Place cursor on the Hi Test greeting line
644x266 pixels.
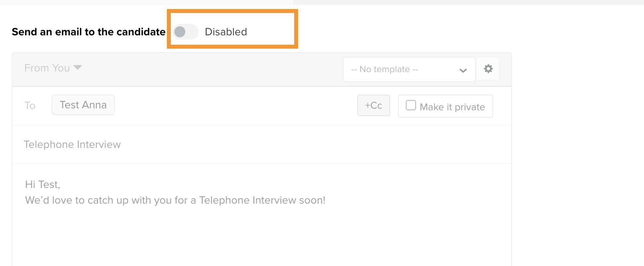[43, 184]
